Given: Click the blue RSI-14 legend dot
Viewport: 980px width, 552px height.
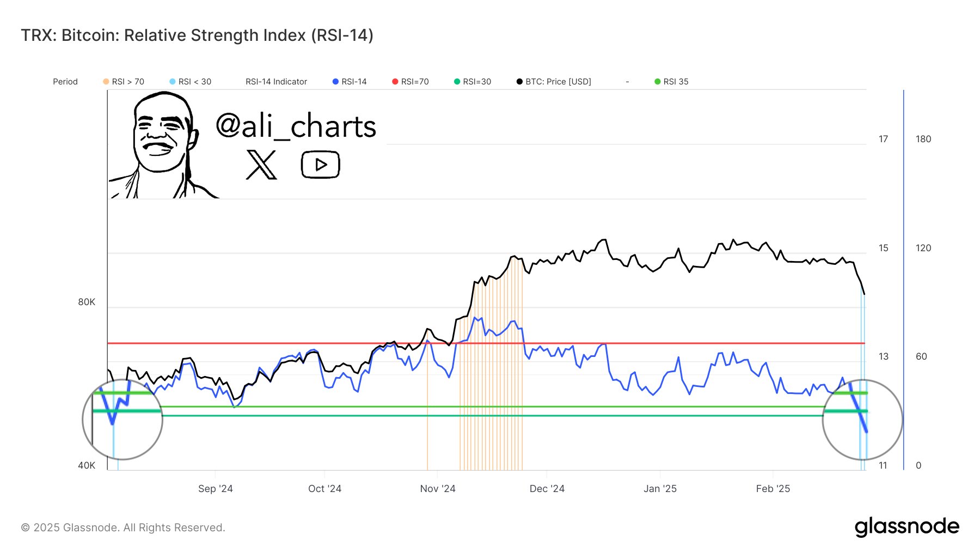Looking at the screenshot, I should click(x=335, y=82).
